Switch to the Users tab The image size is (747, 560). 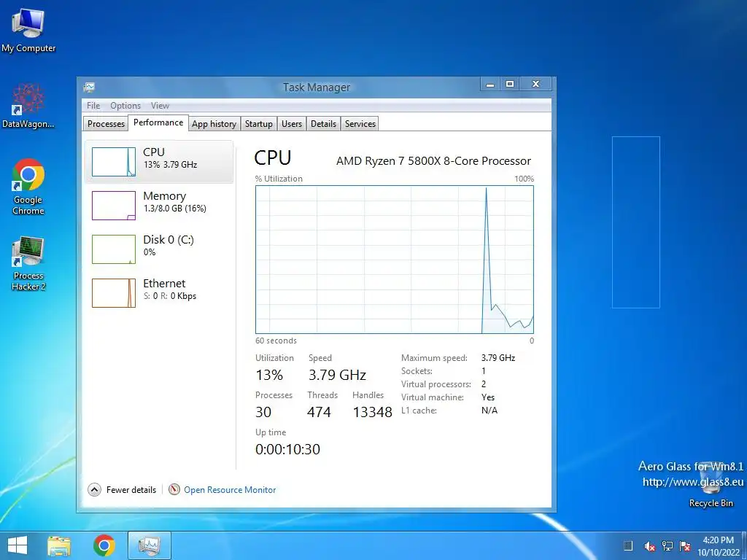tap(292, 124)
